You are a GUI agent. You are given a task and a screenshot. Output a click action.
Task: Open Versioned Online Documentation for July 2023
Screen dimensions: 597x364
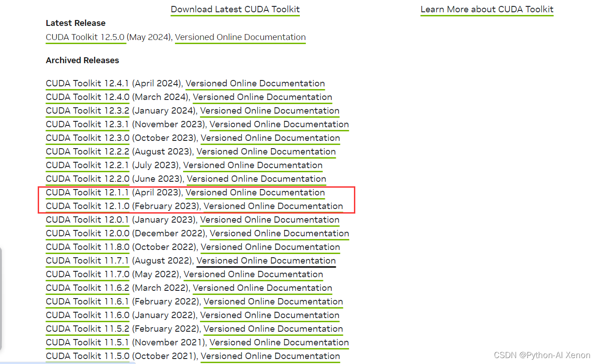[253, 165]
